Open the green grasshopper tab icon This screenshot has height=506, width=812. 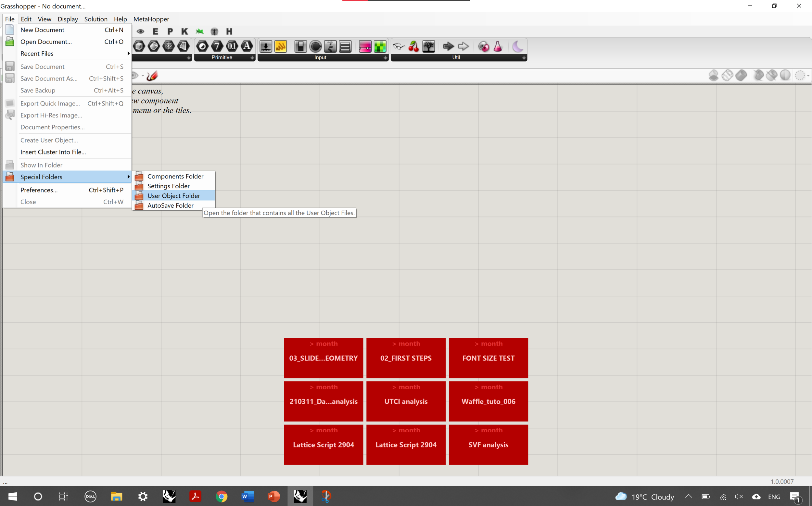coord(199,31)
